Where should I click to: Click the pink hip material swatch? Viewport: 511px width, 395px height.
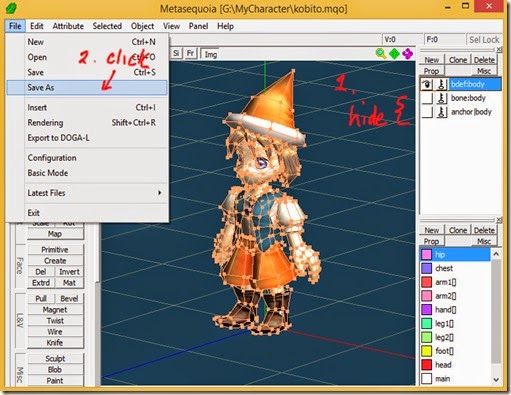coord(427,254)
